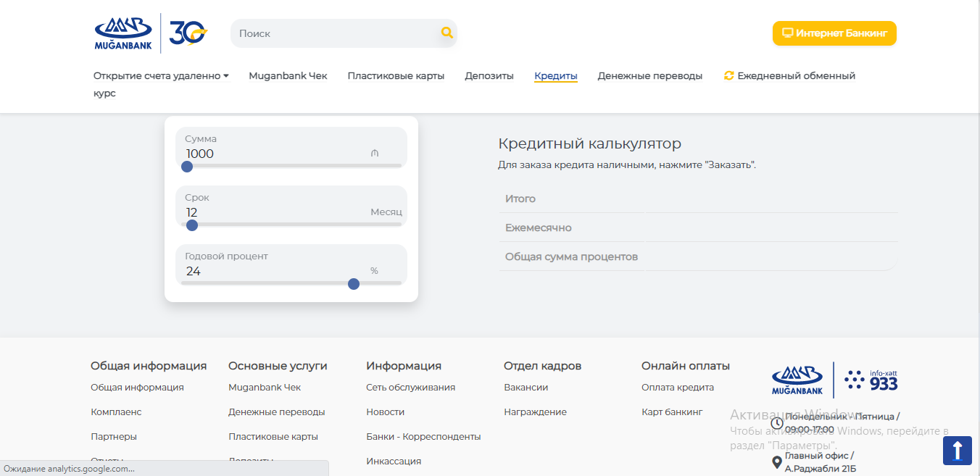Click the Muganbank logo in header

point(122,33)
